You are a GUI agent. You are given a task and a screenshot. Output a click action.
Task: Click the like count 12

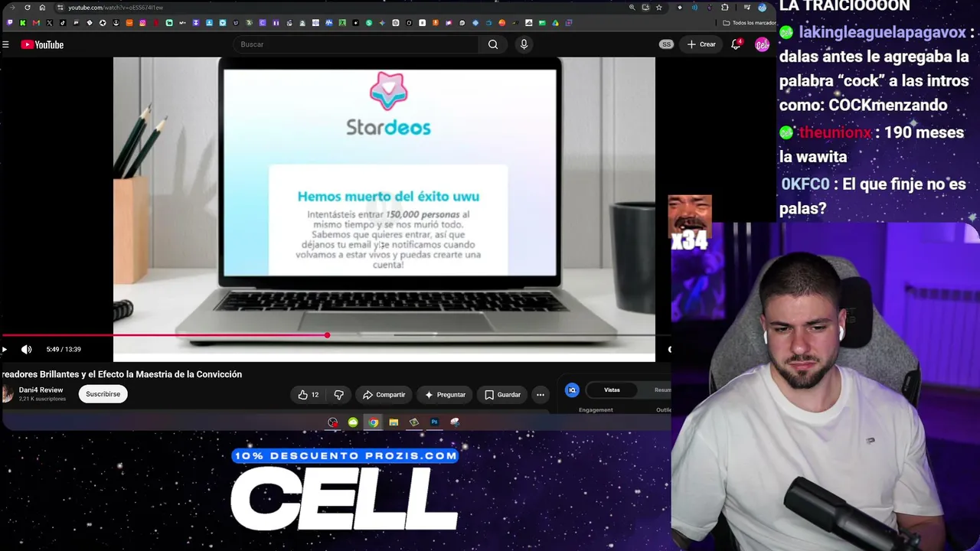click(315, 395)
